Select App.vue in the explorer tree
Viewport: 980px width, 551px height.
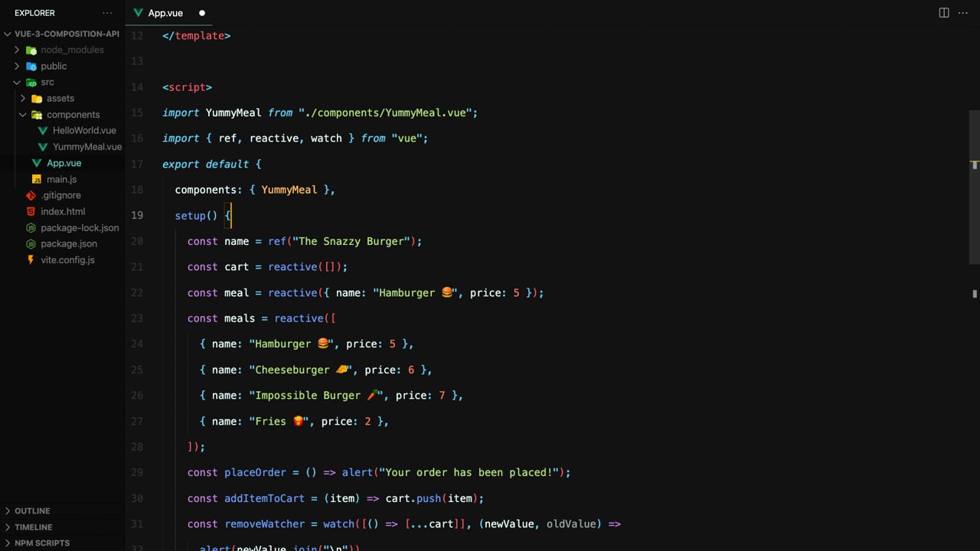point(62,163)
